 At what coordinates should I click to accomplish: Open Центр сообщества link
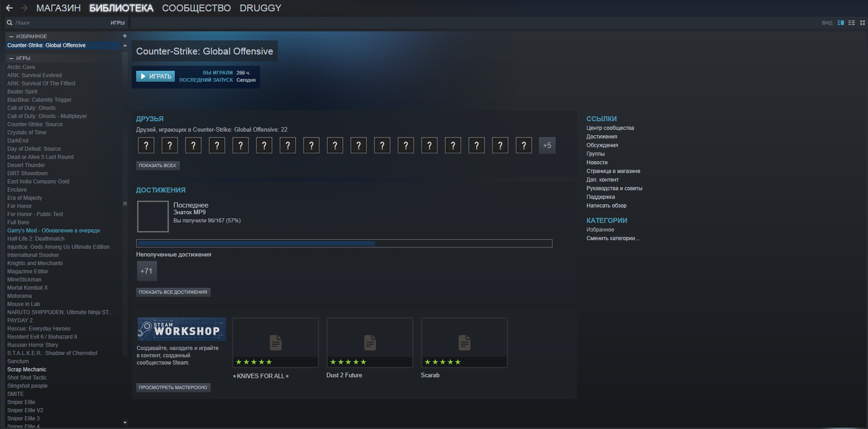pos(610,128)
